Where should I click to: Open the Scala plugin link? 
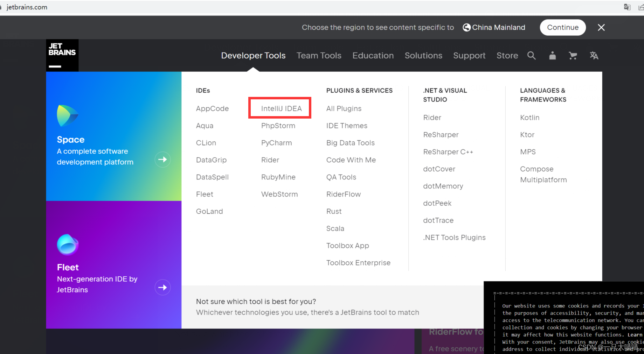click(x=335, y=228)
